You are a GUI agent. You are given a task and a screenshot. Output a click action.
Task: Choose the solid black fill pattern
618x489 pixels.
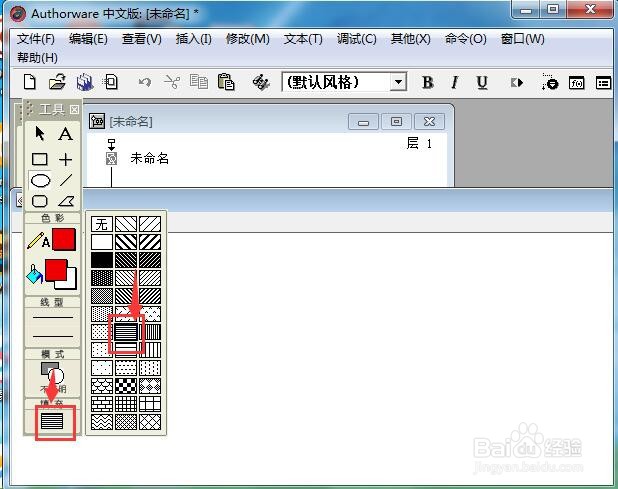pyautogui.click(x=102, y=260)
